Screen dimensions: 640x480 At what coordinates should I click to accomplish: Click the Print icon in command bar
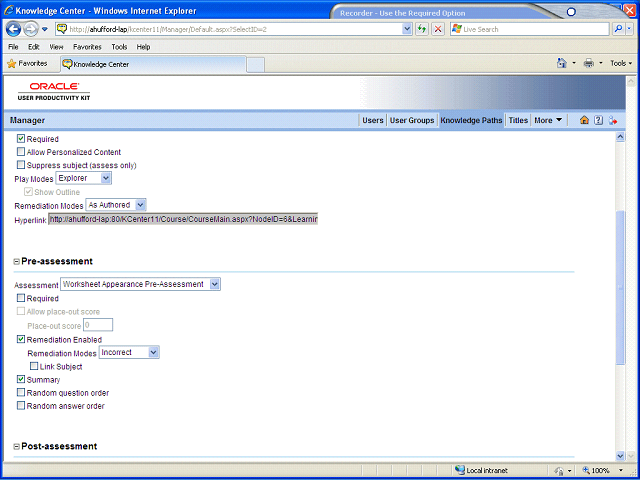589,63
